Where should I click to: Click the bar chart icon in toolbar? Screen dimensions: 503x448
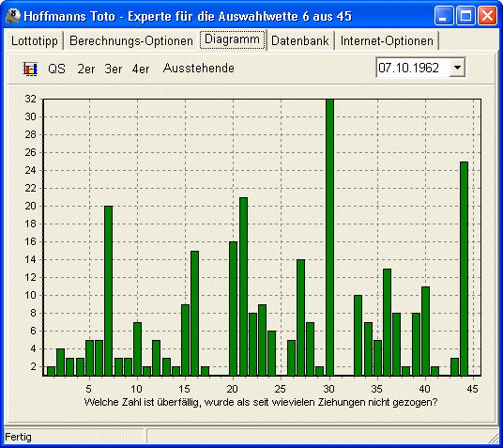point(30,69)
